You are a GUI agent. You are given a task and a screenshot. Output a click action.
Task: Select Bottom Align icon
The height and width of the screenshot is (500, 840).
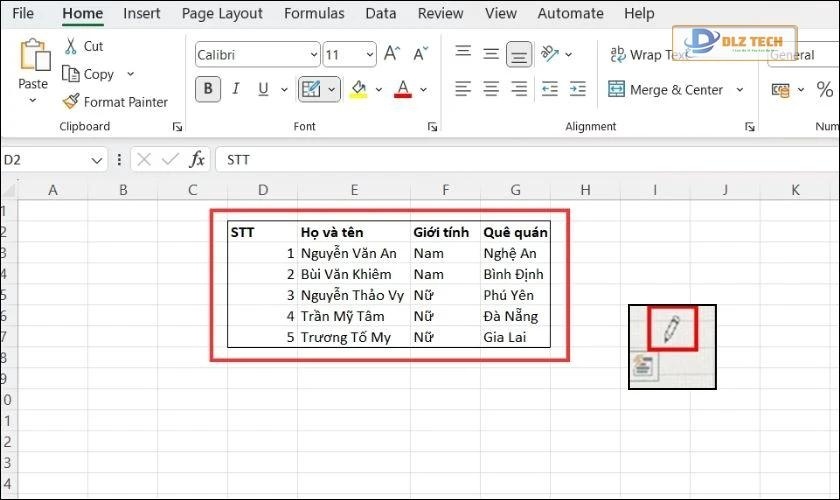[519, 55]
